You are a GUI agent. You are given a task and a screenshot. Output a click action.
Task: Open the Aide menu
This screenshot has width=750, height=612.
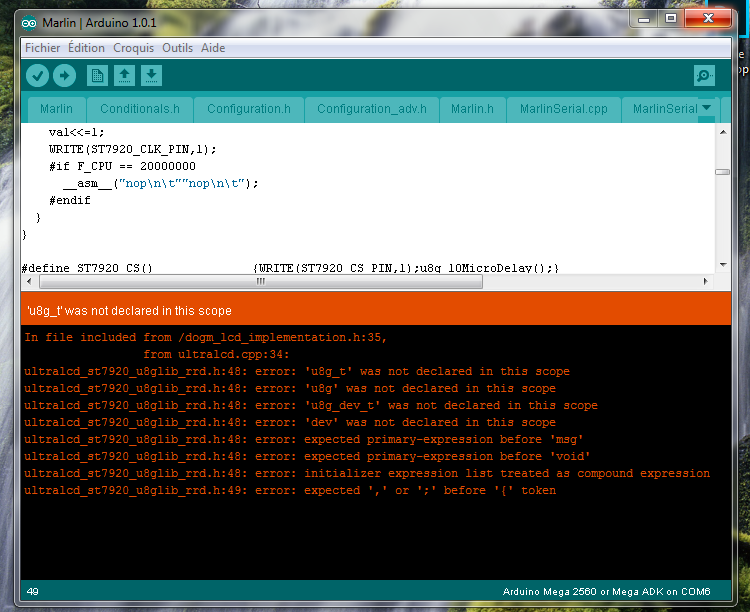pyautogui.click(x=213, y=48)
